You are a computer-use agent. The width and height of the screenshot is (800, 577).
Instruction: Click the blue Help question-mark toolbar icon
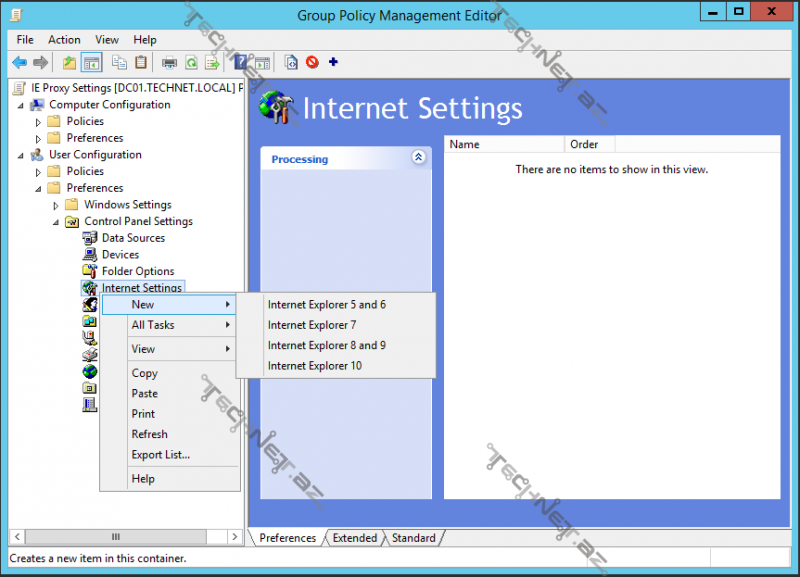click(x=240, y=62)
